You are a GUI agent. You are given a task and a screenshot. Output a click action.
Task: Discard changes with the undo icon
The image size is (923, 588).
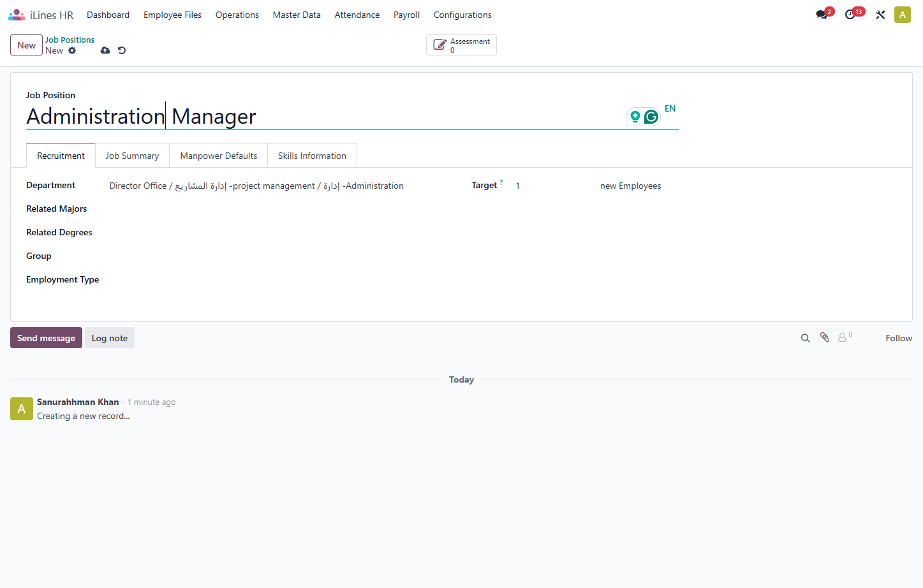(122, 50)
